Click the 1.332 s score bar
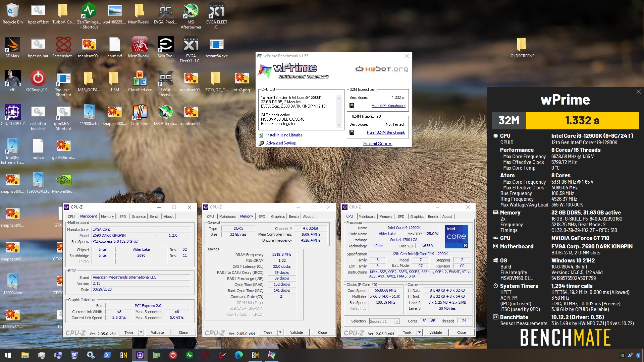Image resolution: width=644 pixels, height=362 pixels. click(582, 120)
